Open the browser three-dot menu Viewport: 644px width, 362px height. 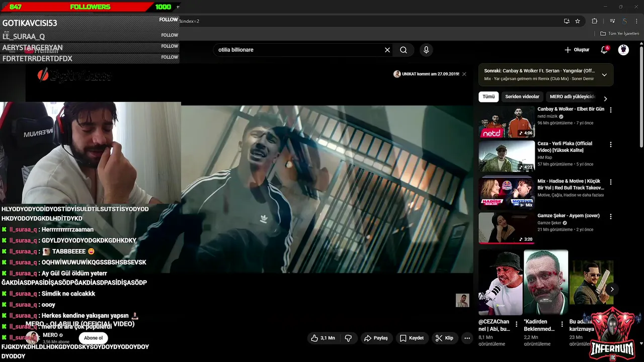(636, 21)
